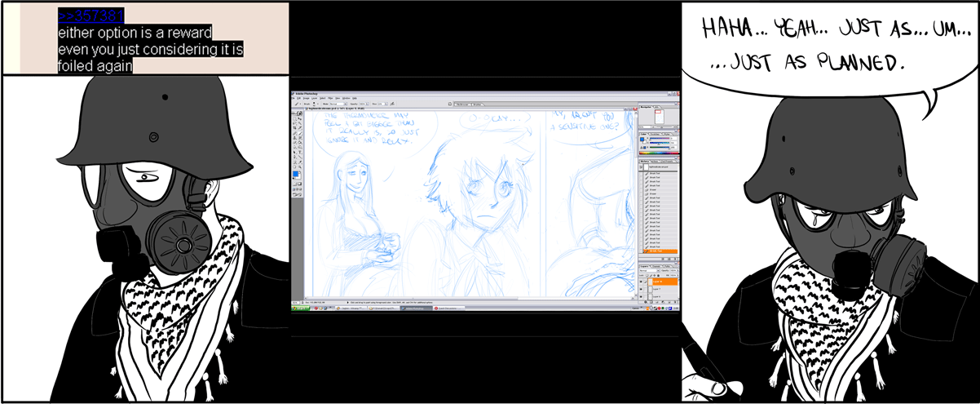Pick the Zoom tool in the toolbox
The image size is (980, 404).
click(x=299, y=167)
